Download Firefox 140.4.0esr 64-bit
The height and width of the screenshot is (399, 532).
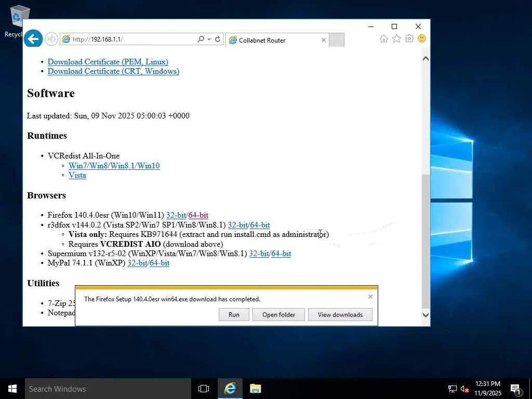coord(198,215)
